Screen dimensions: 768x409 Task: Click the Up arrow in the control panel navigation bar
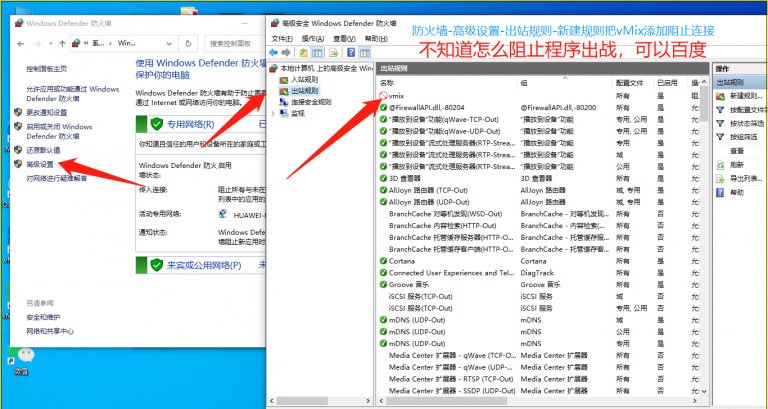point(62,44)
